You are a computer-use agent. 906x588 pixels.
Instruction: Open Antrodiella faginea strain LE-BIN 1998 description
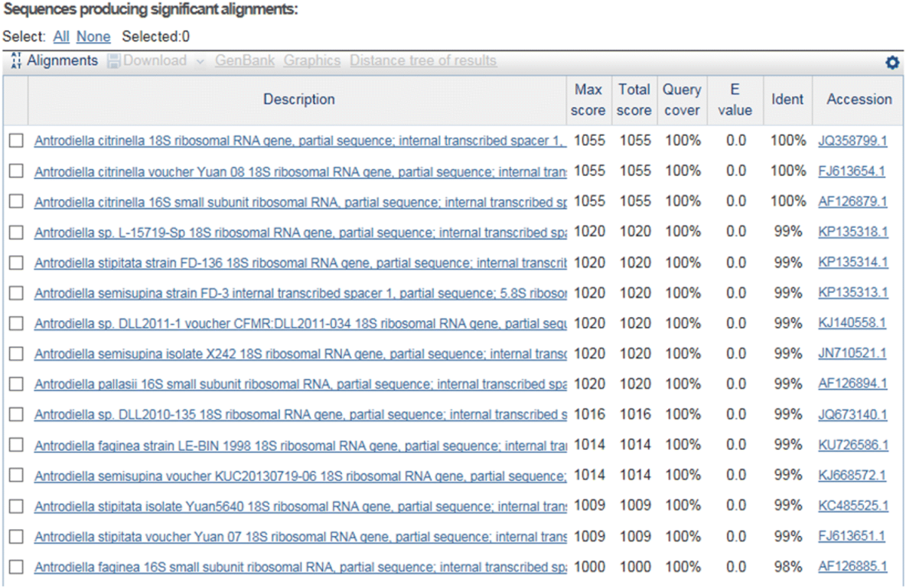coord(300,445)
